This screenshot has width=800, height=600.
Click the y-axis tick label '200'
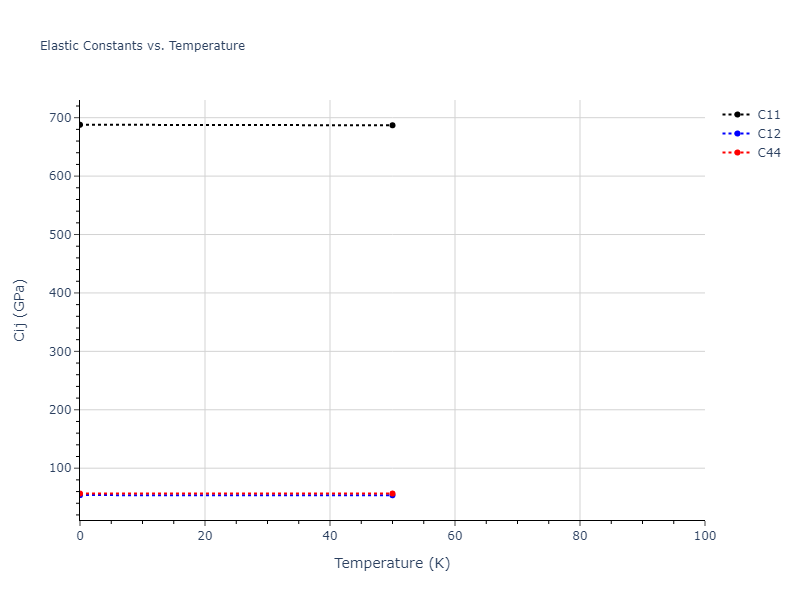point(59,410)
